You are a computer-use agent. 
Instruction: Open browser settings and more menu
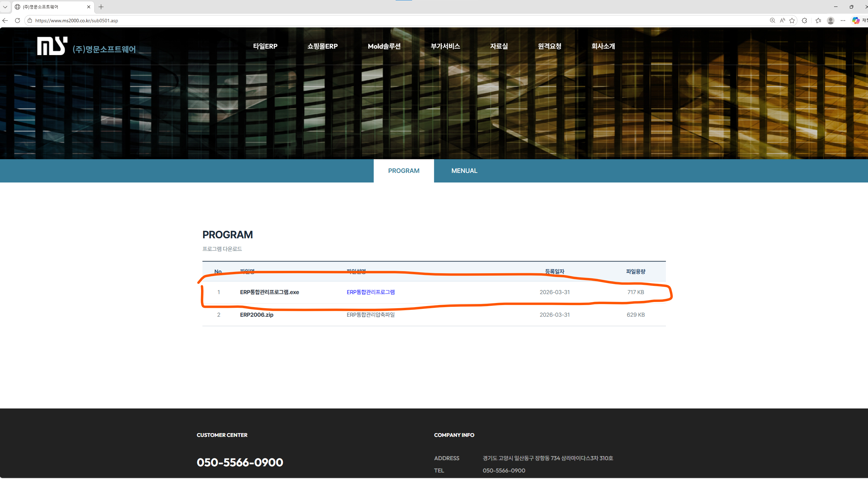pos(843,21)
